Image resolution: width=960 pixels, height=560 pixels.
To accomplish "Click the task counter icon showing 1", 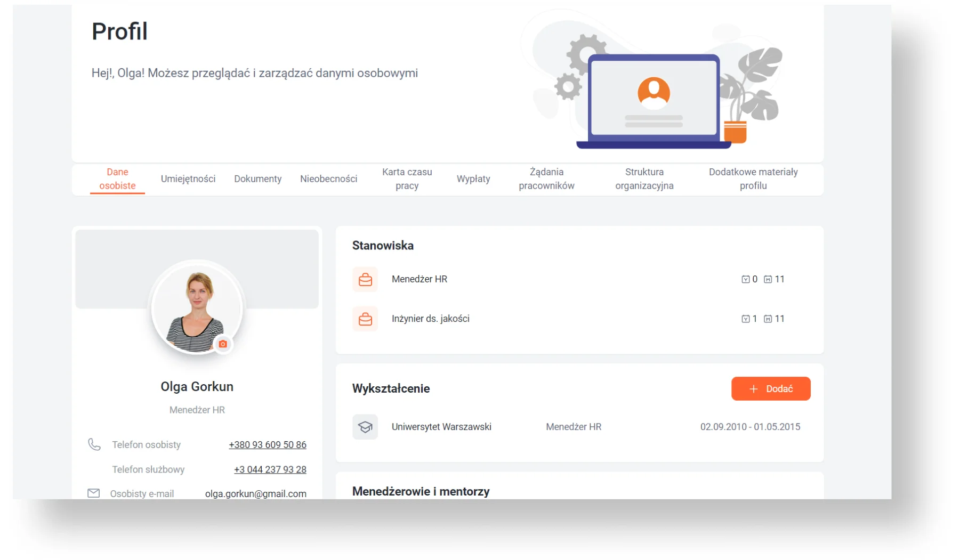I will tap(746, 319).
